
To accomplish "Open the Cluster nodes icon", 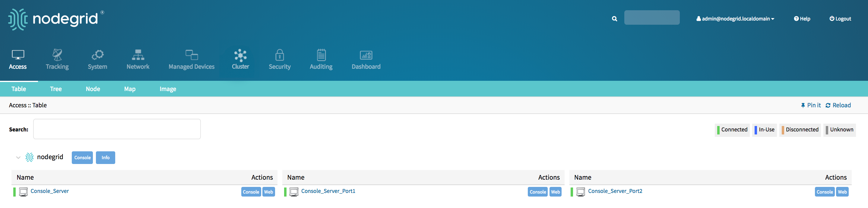I will [x=240, y=55].
